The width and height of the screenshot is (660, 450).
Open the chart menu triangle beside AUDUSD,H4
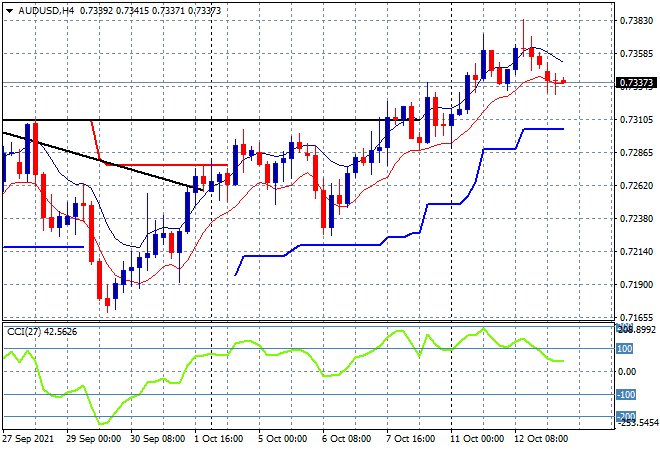tap(9, 11)
